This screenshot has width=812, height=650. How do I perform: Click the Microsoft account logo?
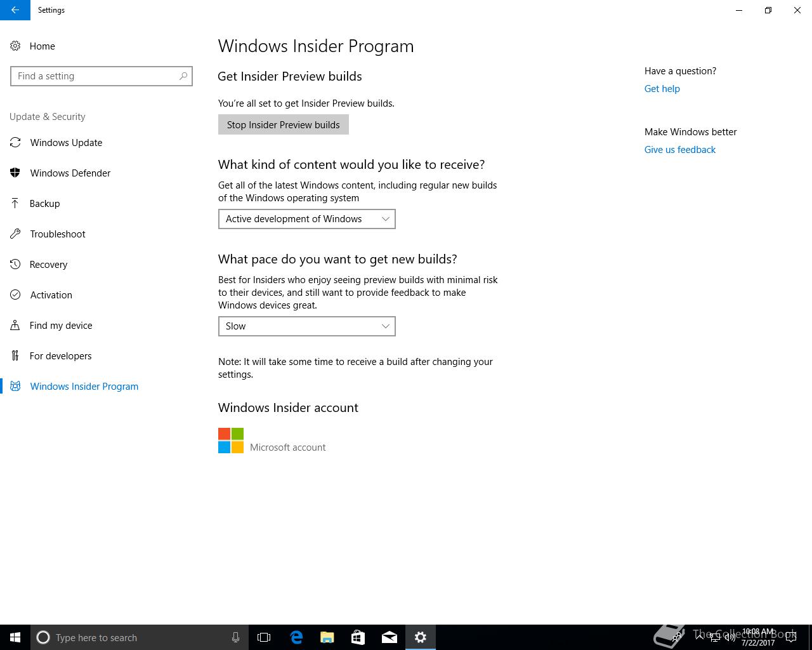231,441
